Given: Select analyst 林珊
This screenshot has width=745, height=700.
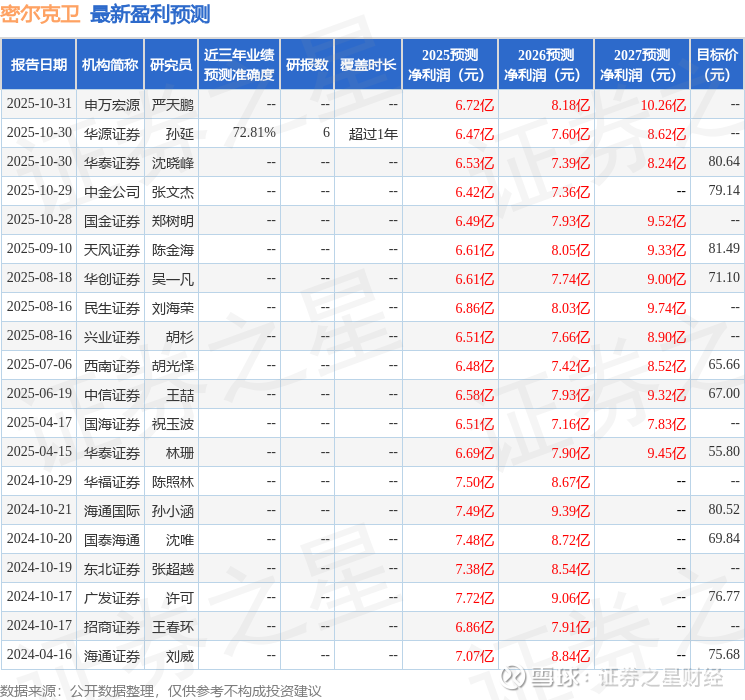Looking at the screenshot, I should point(180,453).
